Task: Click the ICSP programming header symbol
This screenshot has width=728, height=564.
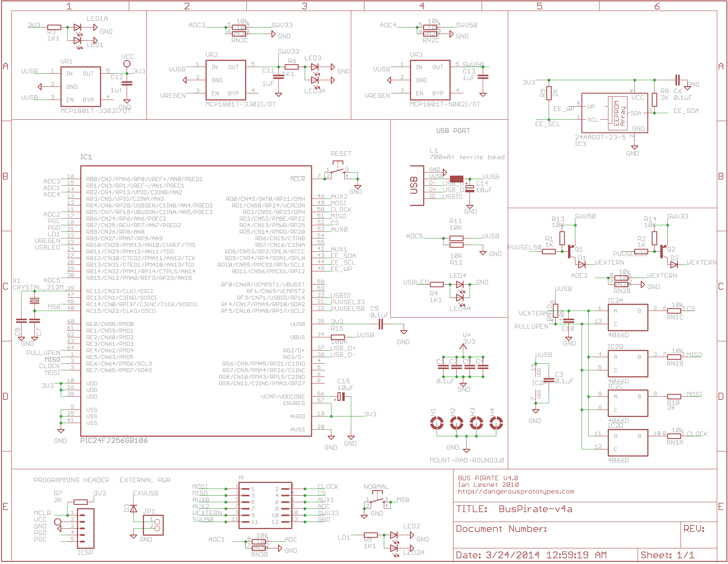Action: (86, 528)
